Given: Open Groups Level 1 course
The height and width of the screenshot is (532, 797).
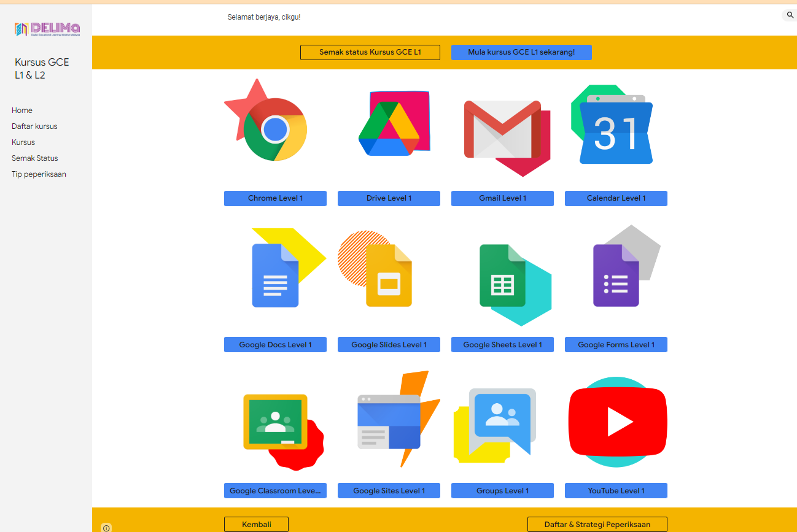Looking at the screenshot, I should [x=502, y=491].
